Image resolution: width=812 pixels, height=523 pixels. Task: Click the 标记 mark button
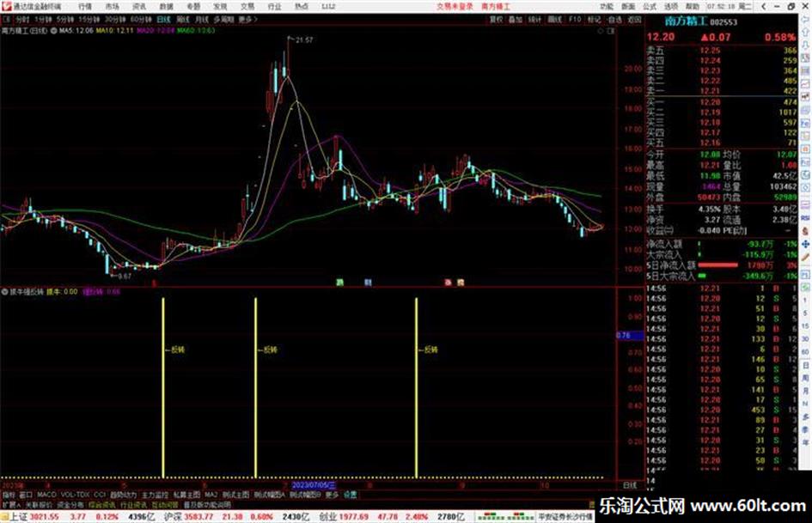point(594,19)
